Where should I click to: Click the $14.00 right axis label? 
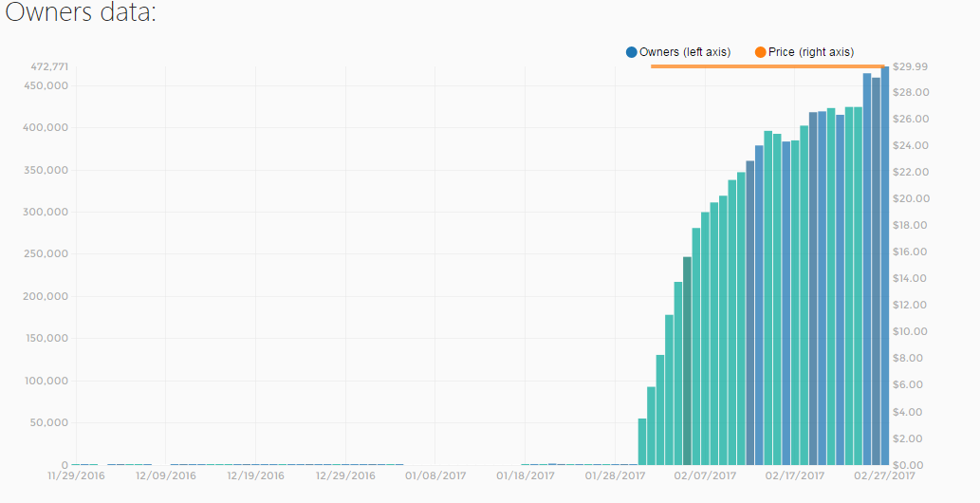(912, 278)
